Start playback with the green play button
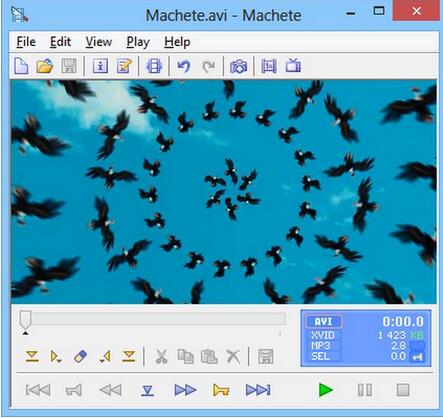The image size is (443, 418). tap(326, 390)
